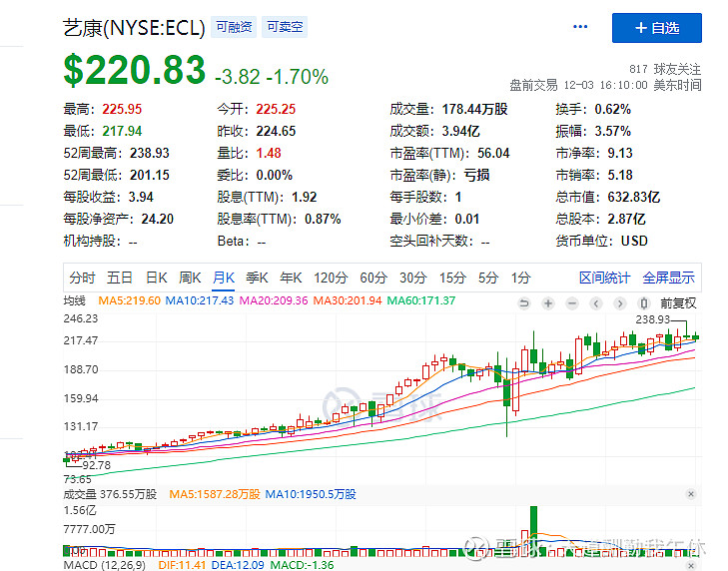The image size is (728, 571).
Task: Click the stock title 艺康(NYSE:ECL)
Action: [x=134, y=28]
